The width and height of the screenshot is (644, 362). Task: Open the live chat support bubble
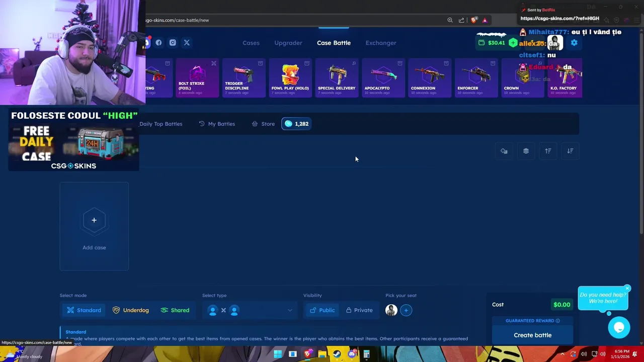pos(619,328)
